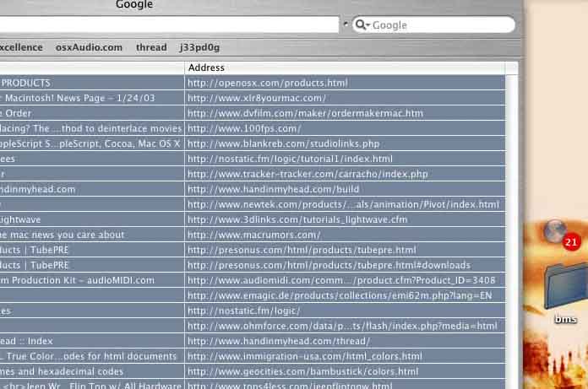This screenshot has height=389, width=588.
Task: Select the presonus tubepre.html#downloads address
Action: [329, 265]
